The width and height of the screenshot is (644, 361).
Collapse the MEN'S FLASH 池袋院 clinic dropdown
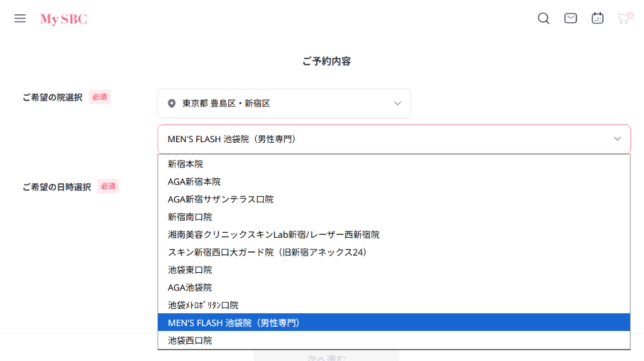click(394, 139)
